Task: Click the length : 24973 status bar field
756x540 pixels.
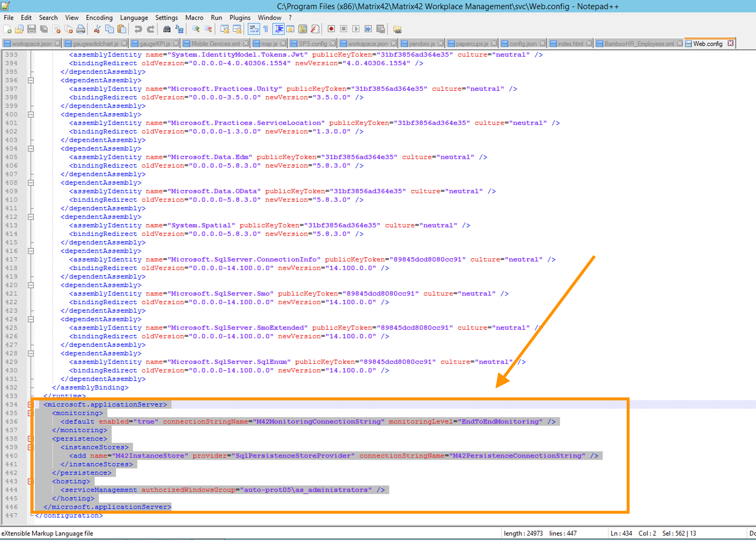Action: (x=523, y=533)
